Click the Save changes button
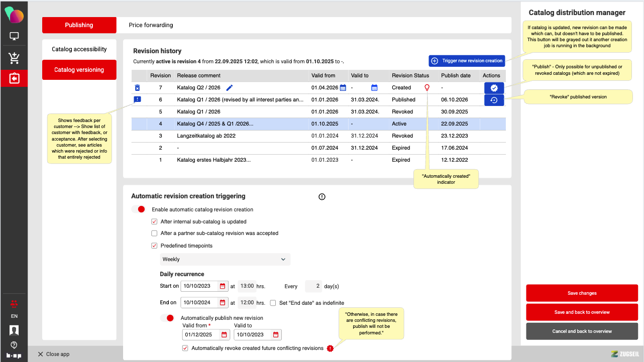The height and width of the screenshot is (362, 644). coord(582,293)
